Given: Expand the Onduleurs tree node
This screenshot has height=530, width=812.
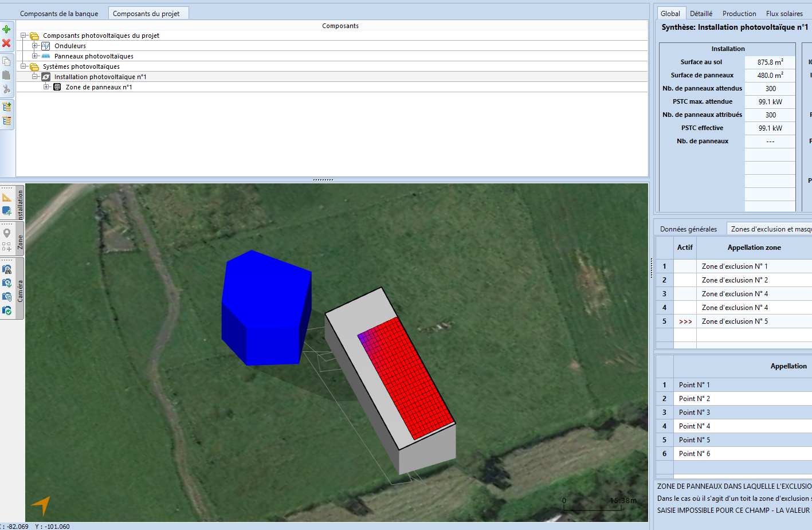Looking at the screenshot, I should click(35, 46).
